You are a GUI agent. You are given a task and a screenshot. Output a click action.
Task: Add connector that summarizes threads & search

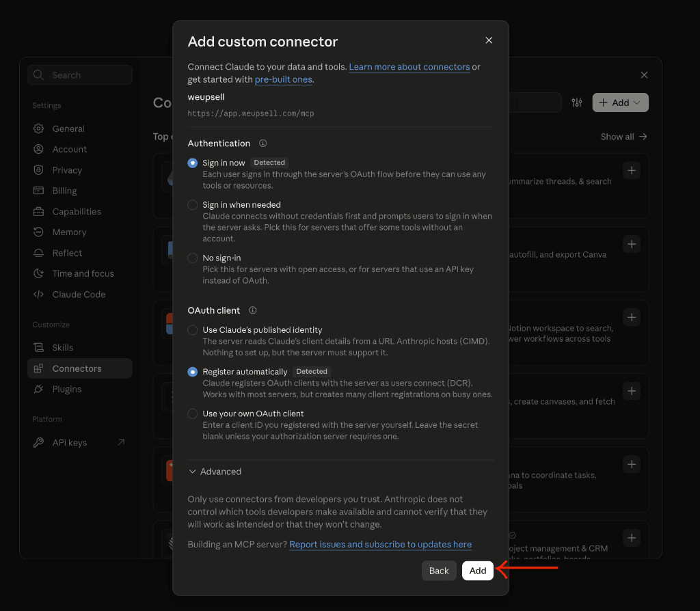pos(631,170)
